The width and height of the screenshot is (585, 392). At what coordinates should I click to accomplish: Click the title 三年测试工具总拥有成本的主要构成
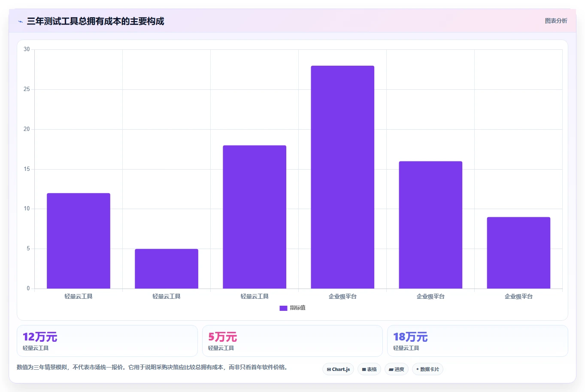point(95,21)
